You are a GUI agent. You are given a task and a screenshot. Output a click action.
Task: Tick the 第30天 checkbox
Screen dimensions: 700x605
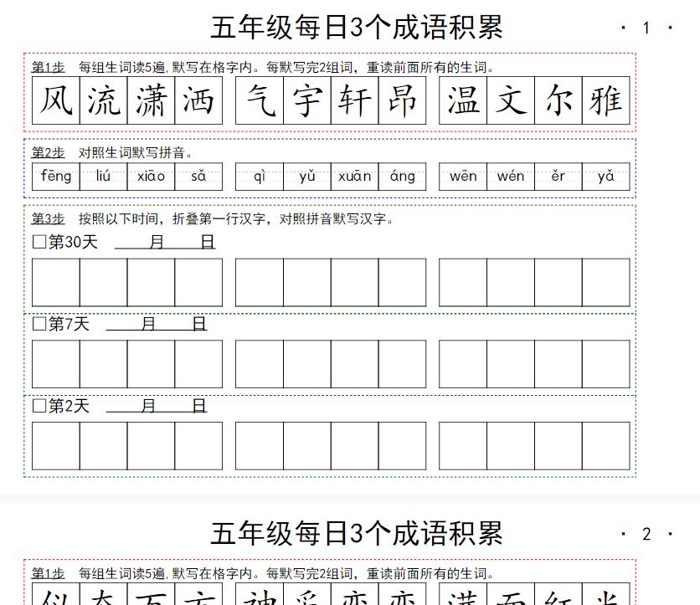pos(39,243)
